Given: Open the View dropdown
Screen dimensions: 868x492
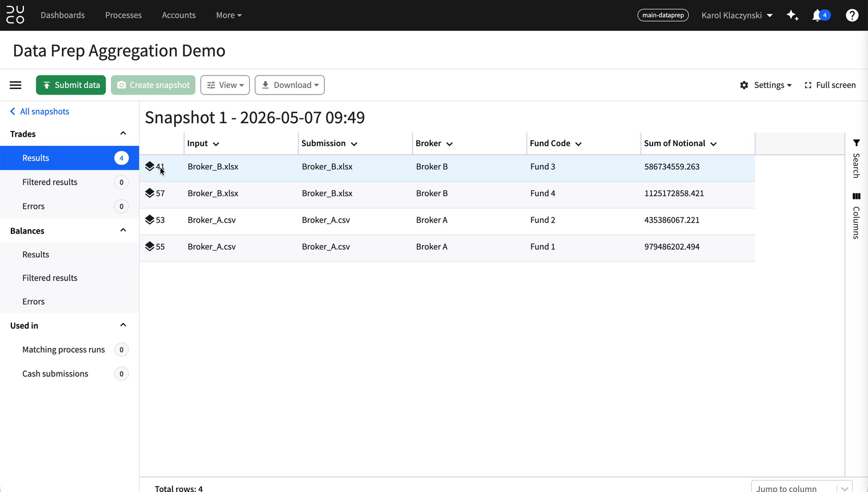Looking at the screenshot, I should pyautogui.click(x=225, y=85).
